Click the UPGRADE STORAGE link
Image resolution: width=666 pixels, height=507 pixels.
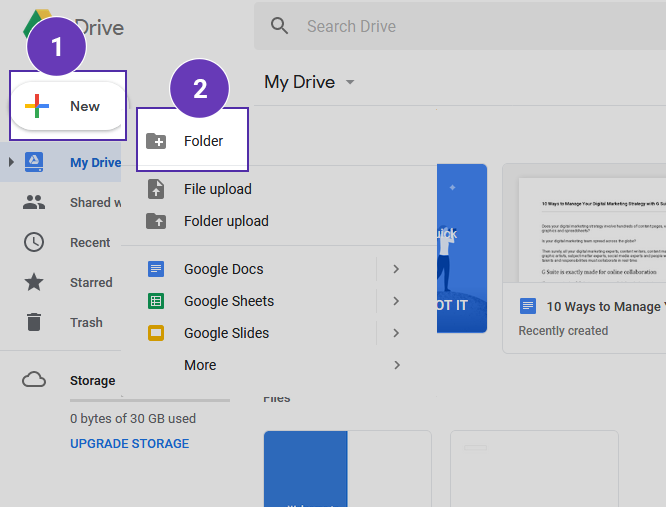click(x=130, y=443)
